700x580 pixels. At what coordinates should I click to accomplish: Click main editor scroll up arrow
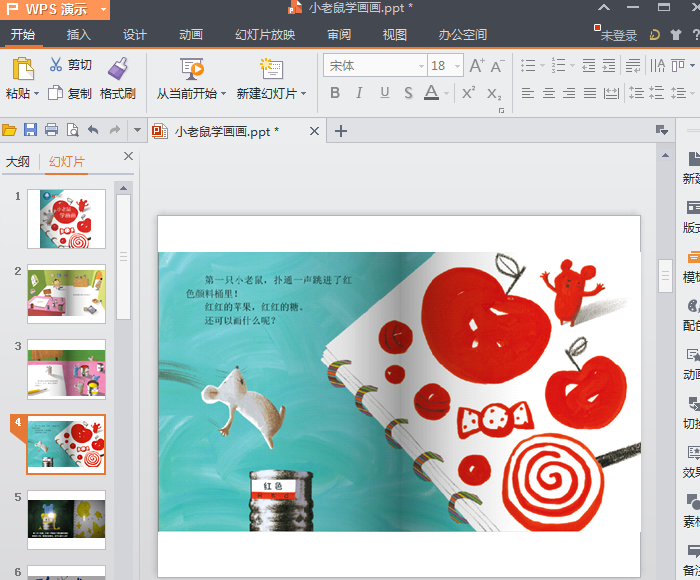[x=665, y=155]
